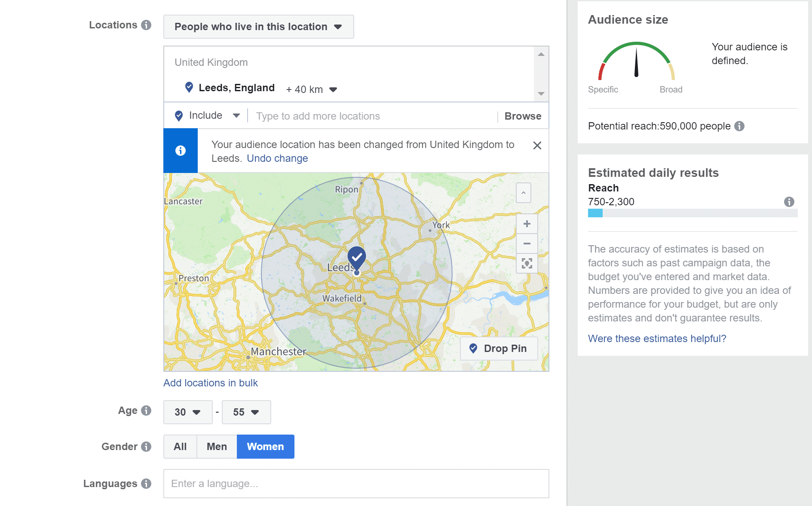Select All genders

click(x=180, y=447)
